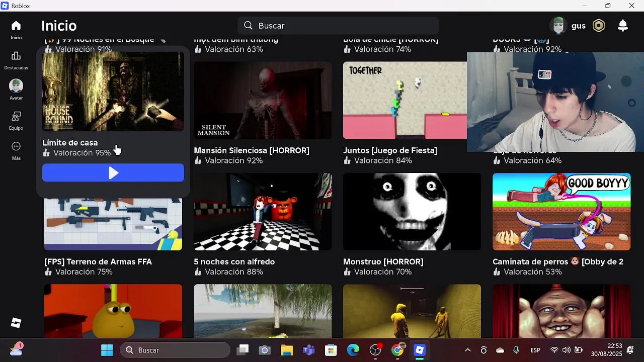This screenshot has height=362, width=644.
Task: Open the yellow blob game thumbnail
Action: [113, 311]
